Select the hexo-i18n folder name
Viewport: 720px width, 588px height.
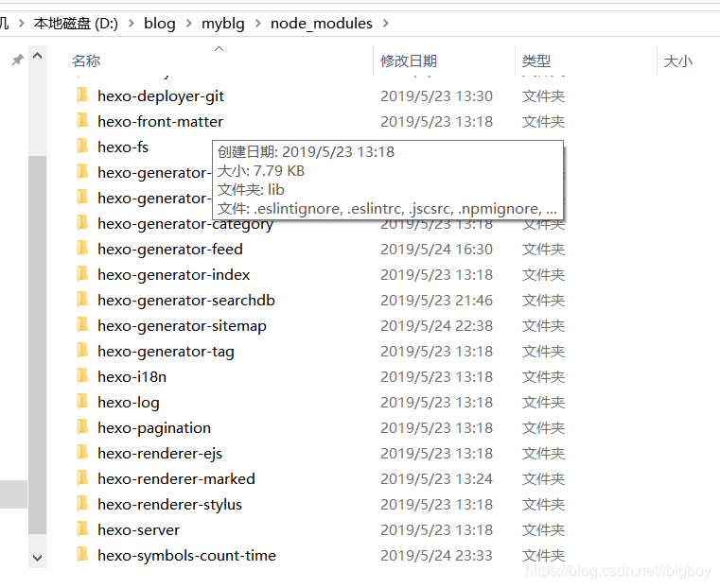click(x=132, y=376)
